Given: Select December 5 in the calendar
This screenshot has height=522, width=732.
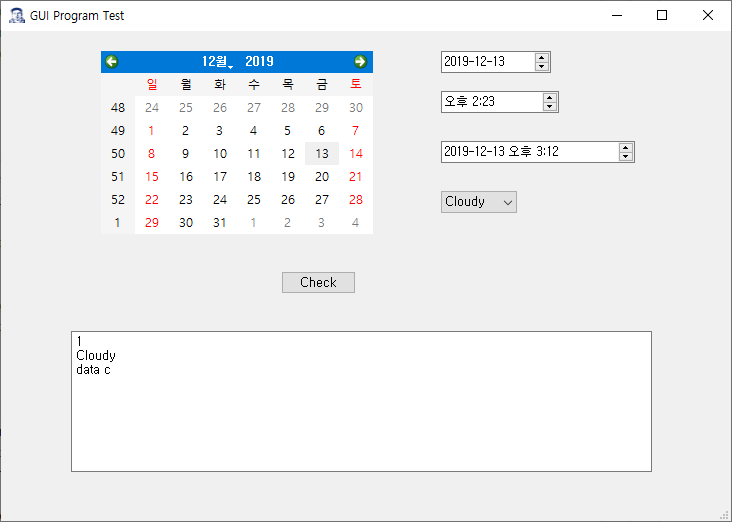Looking at the screenshot, I should pyautogui.click(x=288, y=131).
